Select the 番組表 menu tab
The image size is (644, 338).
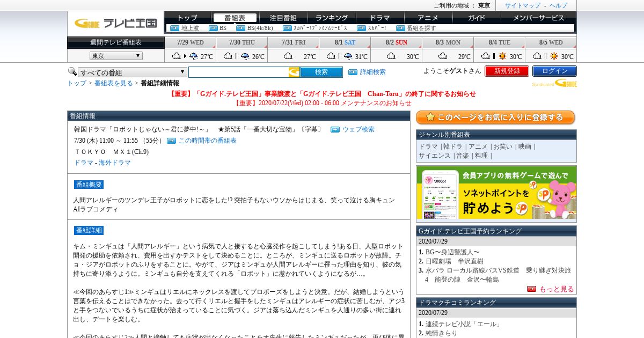tap(235, 18)
